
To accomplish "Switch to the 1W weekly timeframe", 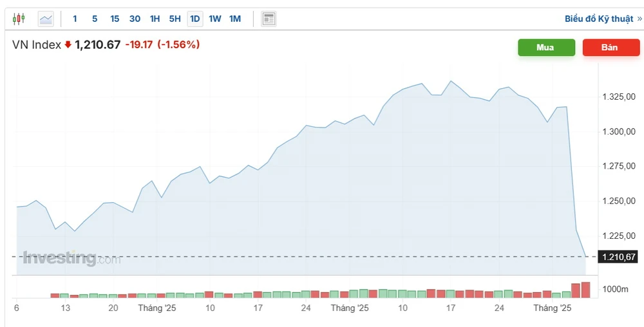I will 215,19.
